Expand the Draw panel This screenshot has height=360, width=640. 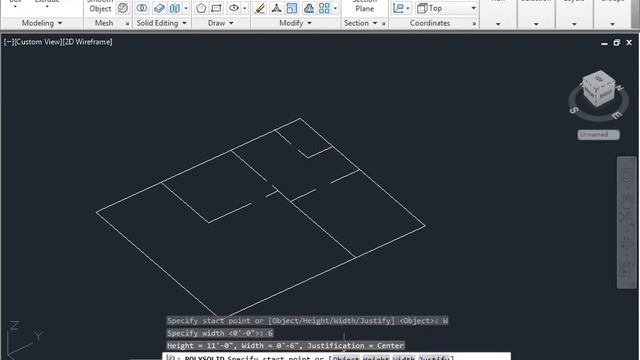pos(220,23)
